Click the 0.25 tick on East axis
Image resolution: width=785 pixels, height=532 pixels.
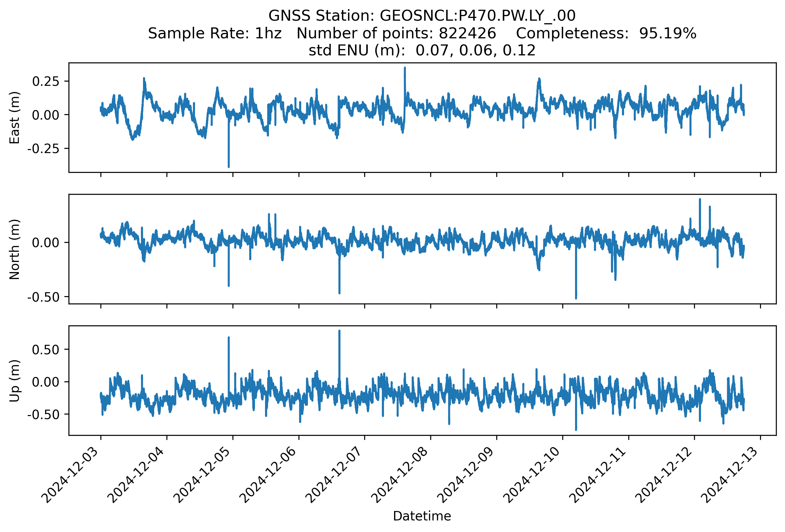[x=46, y=81]
